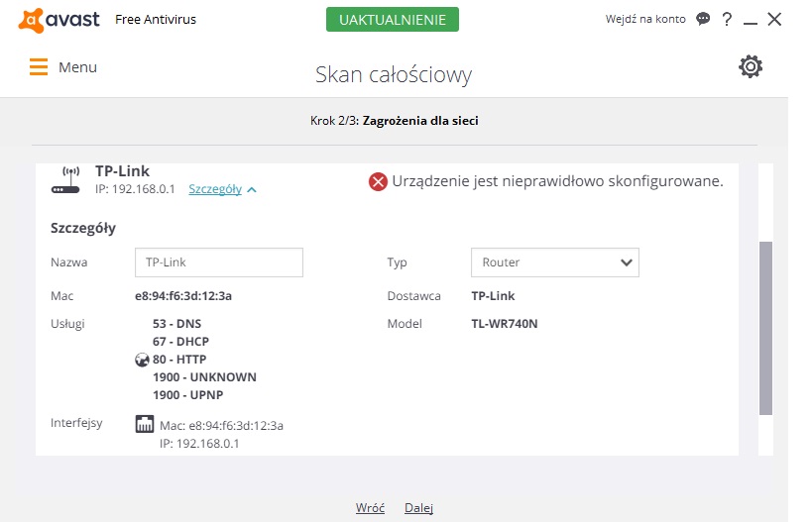Open the settings gear icon
The width and height of the screenshot is (812, 522).
751,66
